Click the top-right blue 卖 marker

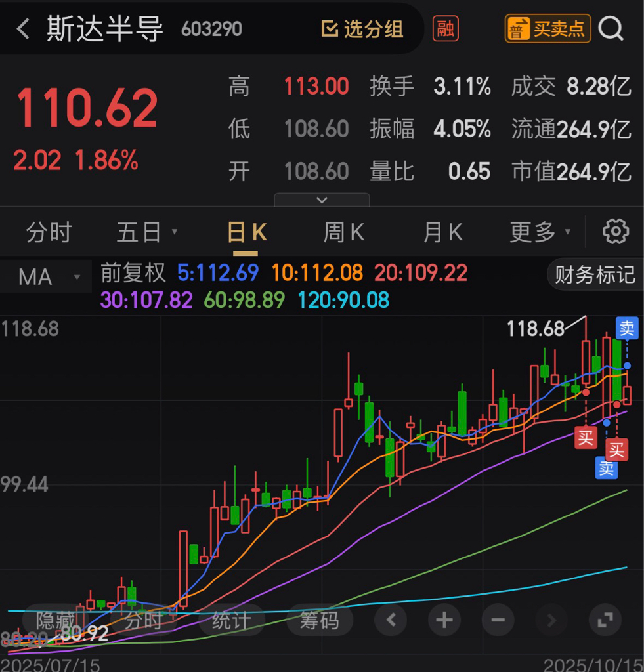click(x=627, y=328)
